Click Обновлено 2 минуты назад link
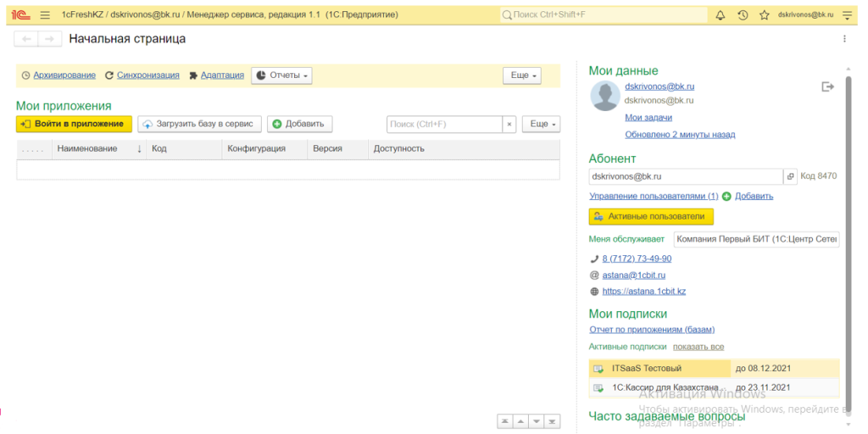Image resolution: width=868 pixels, height=434 pixels. pyautogui.click(x=680, y=135)
